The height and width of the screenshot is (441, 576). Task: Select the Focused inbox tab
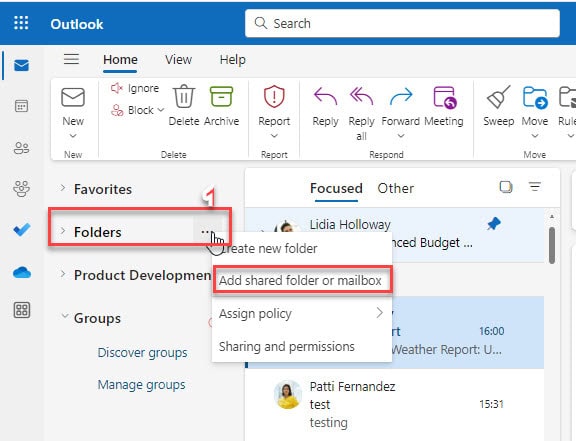(336, 188)
